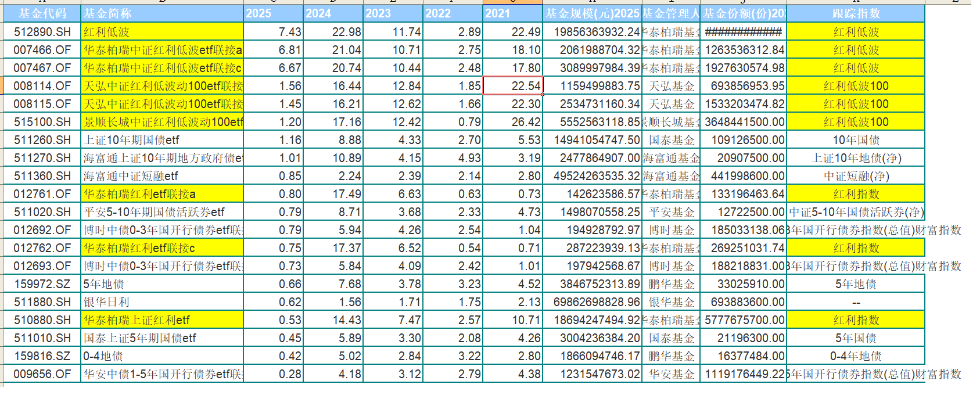Click tracking index cell 中证短融(净)

point(856,176)
